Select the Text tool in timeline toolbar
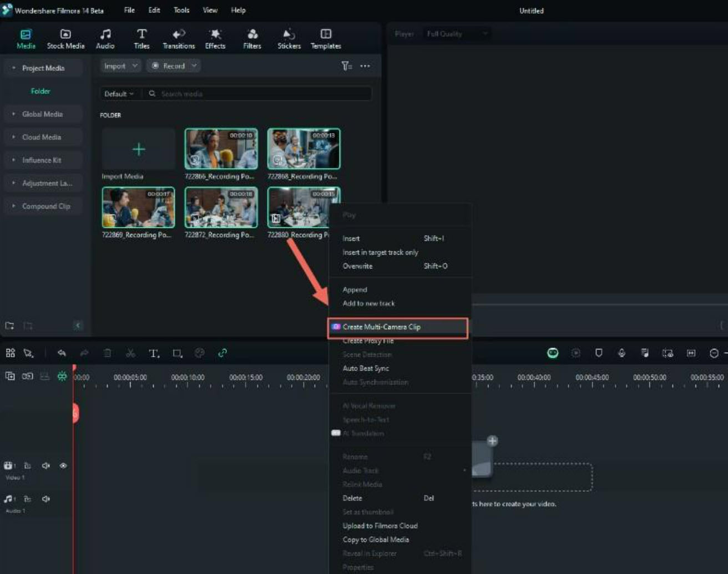The width and height of the screenshot is (728, 574). tap(154, 353)
